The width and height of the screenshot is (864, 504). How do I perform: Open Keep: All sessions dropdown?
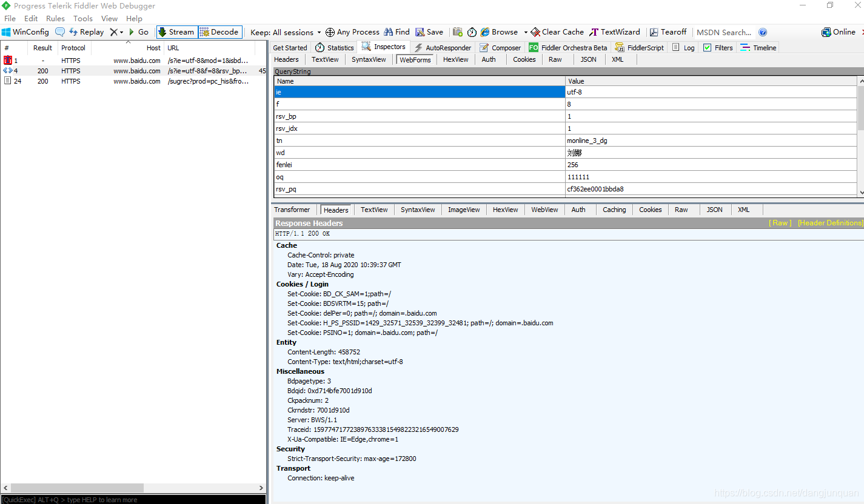coord(286,32)
